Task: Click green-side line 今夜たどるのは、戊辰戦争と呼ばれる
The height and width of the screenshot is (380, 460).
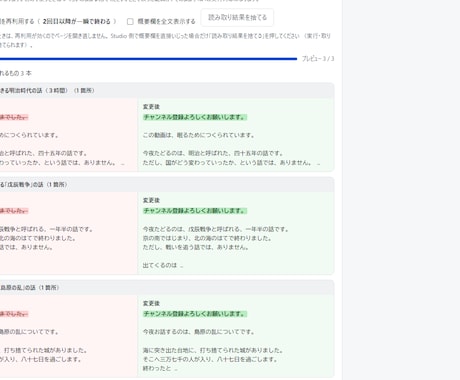Action: coord(216,229)
